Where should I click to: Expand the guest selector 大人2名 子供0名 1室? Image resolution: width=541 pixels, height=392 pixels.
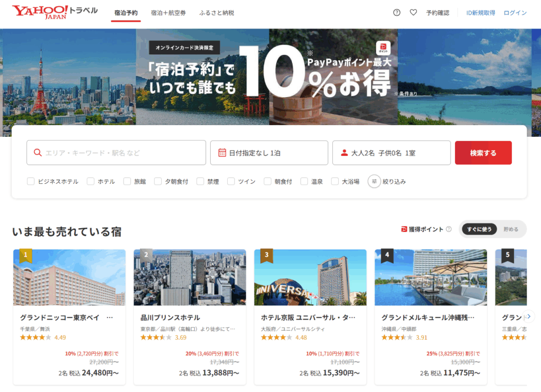(x=391, y=153)
